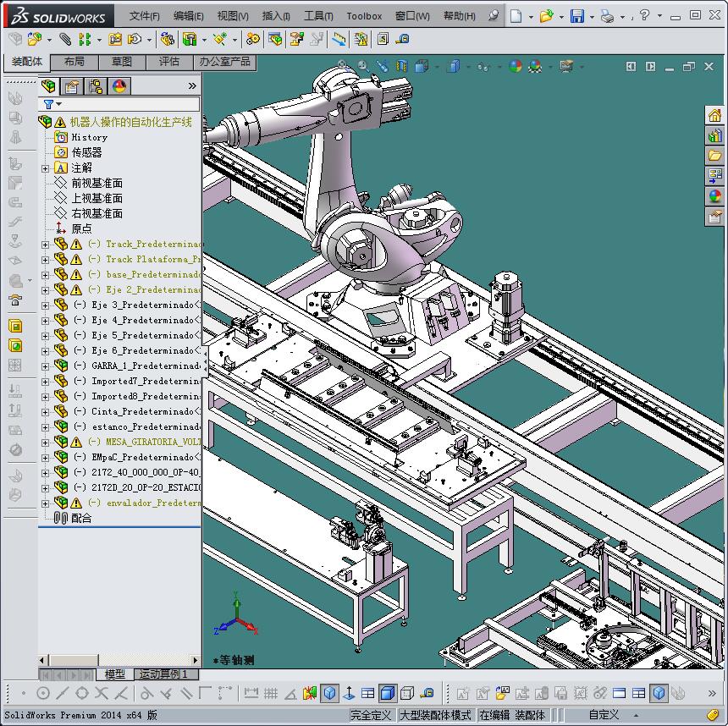Open the 工具(T) menu
The image size is (728, 726).
[318, 16]
